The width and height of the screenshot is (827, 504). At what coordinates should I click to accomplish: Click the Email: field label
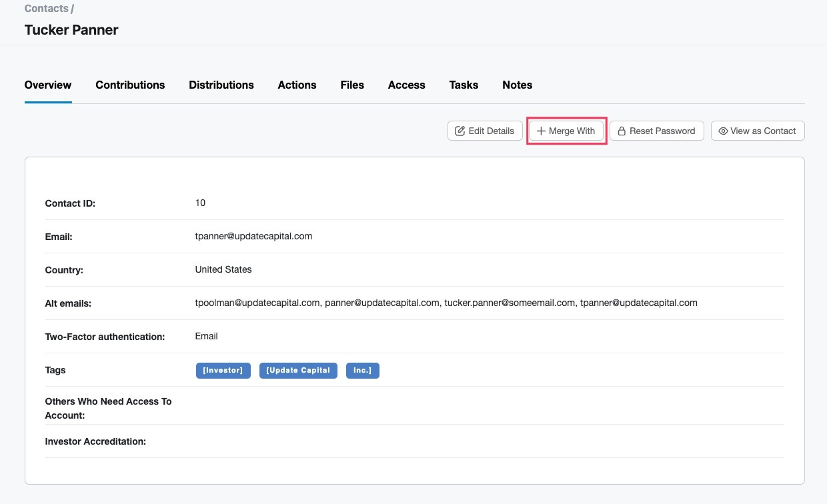59,237
